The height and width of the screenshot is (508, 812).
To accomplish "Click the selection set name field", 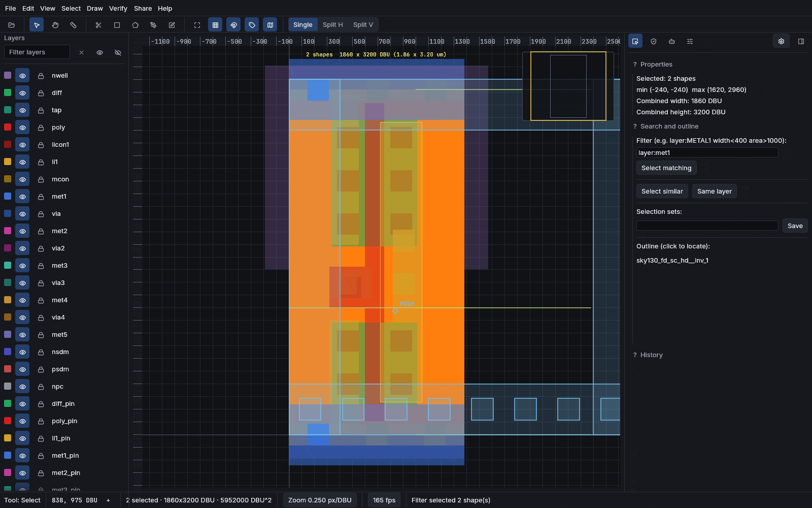I will 707,226.
